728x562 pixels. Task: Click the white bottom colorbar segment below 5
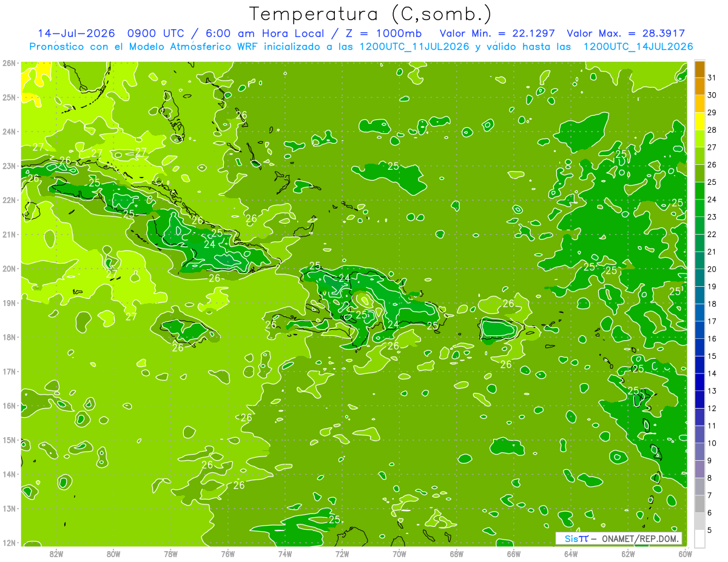[x=699, y=538]
